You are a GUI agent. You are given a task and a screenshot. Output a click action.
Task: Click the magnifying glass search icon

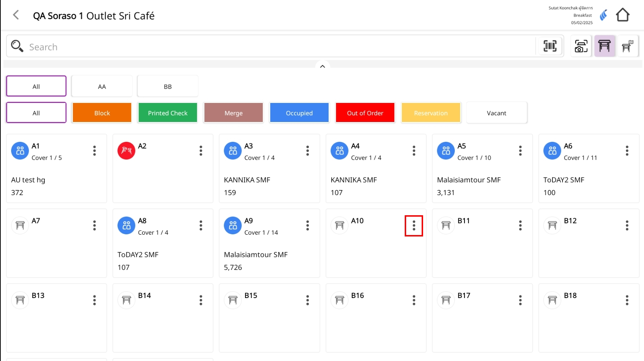[x=17, y=46]
